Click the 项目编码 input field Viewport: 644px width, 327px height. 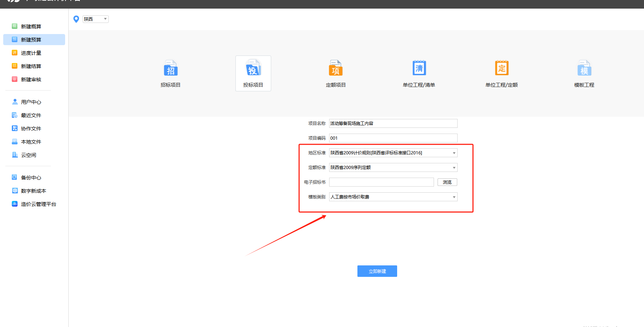393,138
